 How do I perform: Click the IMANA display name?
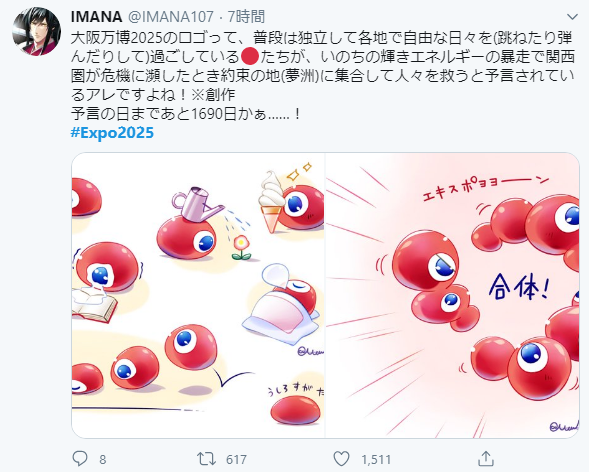point(97,17)
